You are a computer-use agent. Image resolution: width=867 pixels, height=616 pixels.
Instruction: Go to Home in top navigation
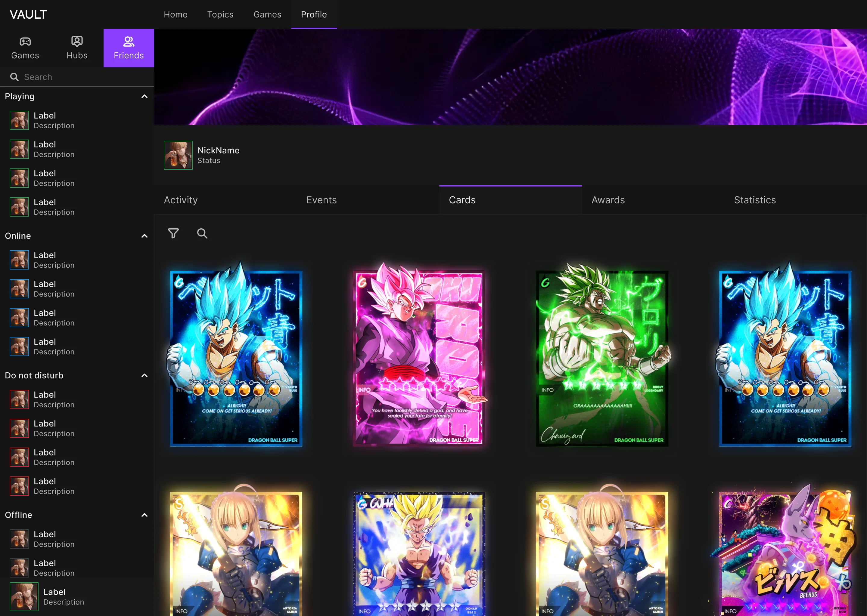tap(176, 14)
